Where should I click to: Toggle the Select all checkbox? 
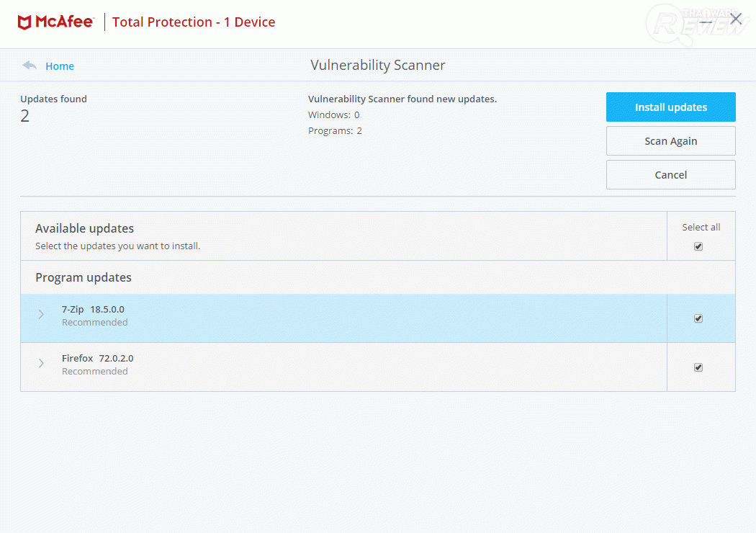click(x=698, y=246)
